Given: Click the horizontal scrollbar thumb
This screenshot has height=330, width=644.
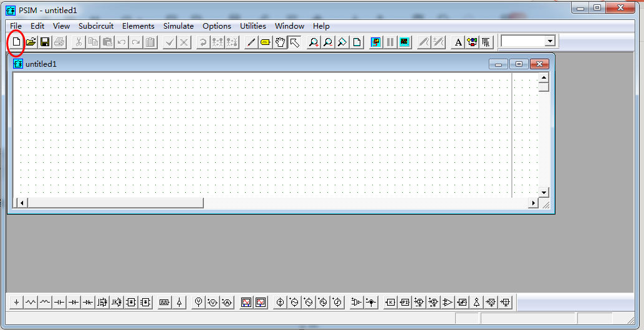Looking at the screenshot, I should point(115,203).
